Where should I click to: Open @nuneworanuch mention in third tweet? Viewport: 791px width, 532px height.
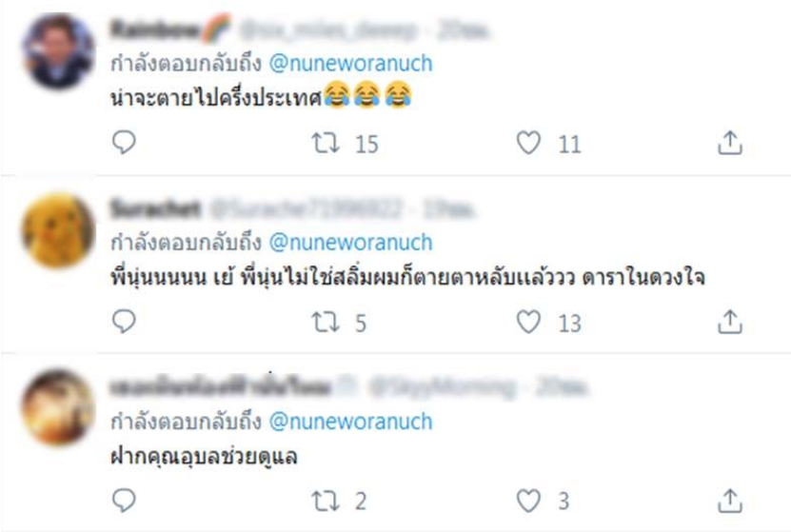point(350,422)
